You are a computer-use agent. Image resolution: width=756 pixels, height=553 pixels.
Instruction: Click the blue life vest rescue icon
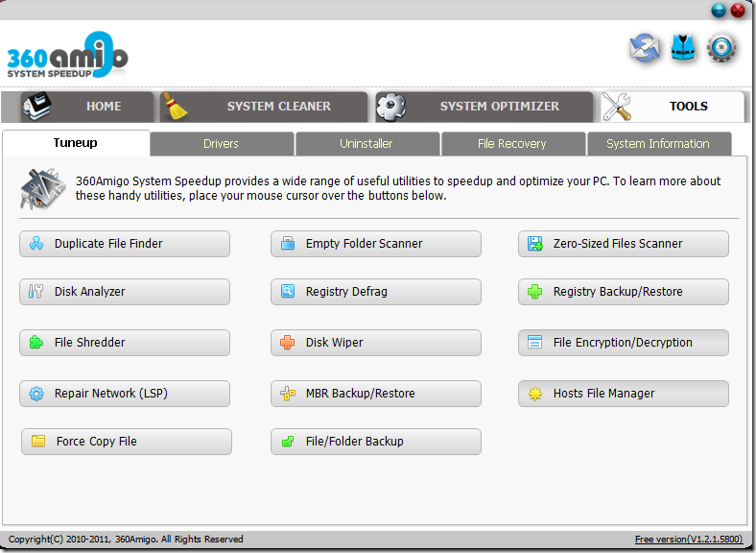click(683, 48)
